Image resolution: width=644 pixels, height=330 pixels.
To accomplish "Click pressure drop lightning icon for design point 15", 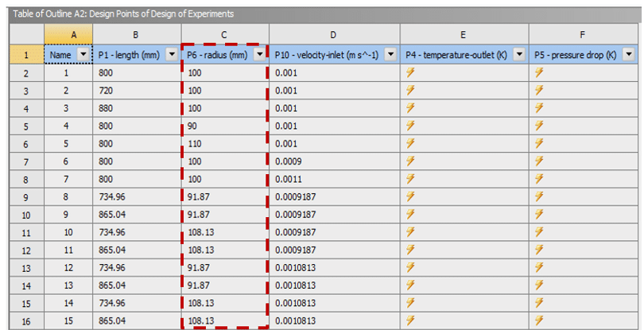I will click(x=539, y=320).
